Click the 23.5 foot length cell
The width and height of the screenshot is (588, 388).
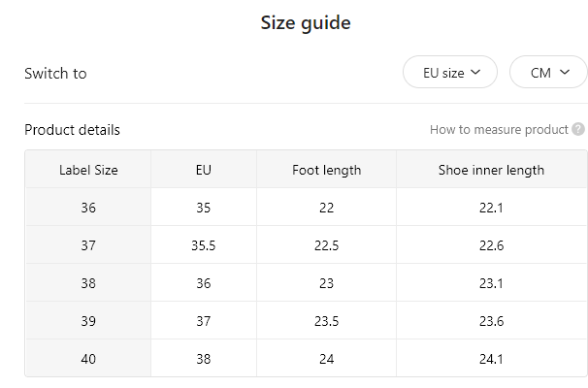327,321
